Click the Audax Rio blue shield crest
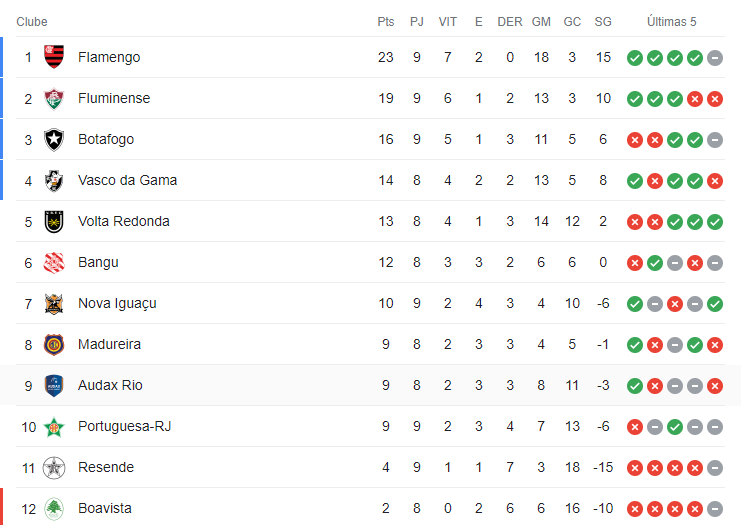The height and width of the screenshot is (525, 741). click(54, 386)
